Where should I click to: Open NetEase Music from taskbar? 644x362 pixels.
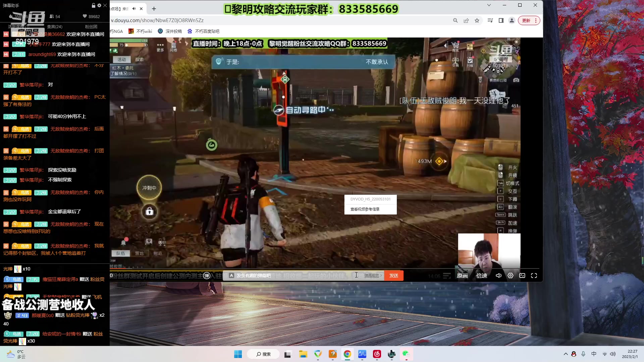pos(377,354)
